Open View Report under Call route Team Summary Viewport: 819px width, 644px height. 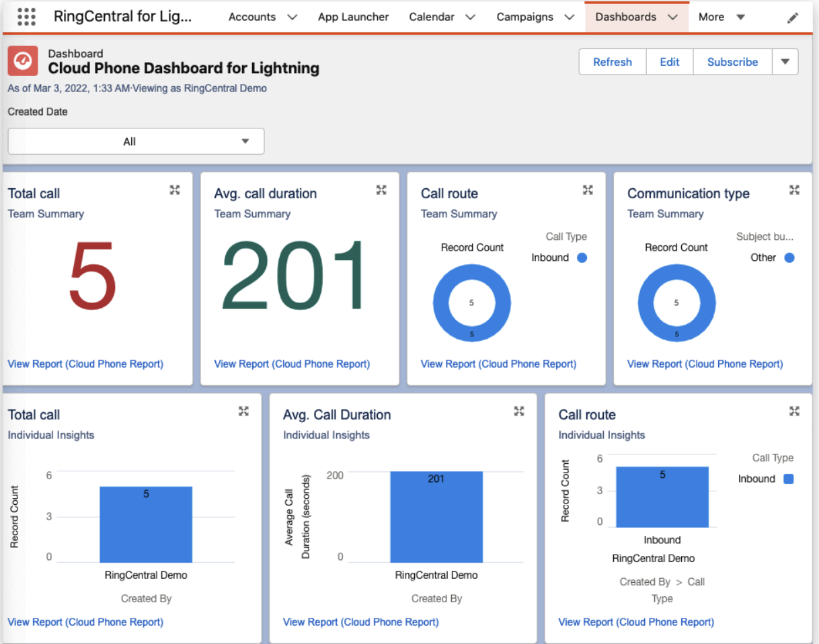[498, 364]
